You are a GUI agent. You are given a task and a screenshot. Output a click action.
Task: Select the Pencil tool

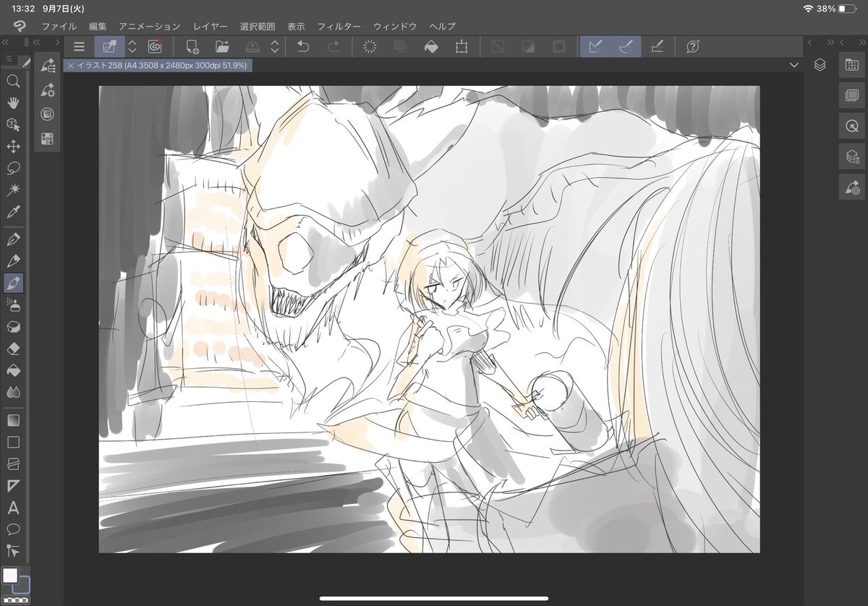[x=13, y=261]
